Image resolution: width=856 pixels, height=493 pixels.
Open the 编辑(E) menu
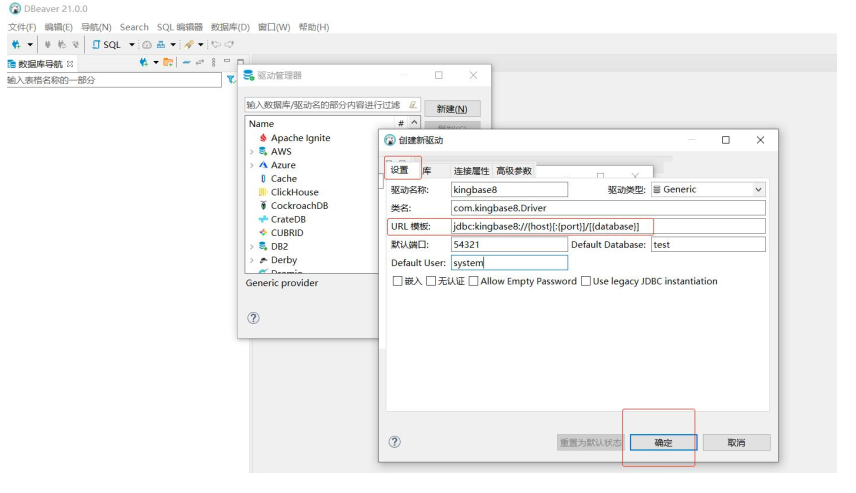point(58,27)
